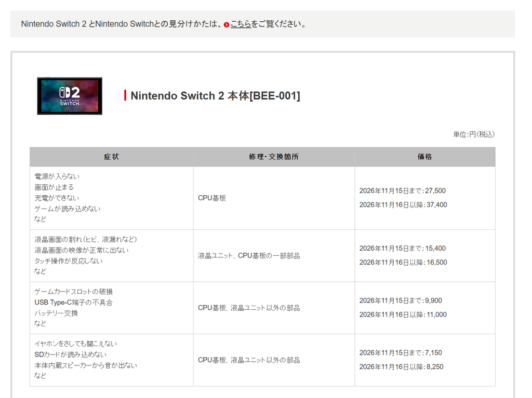532x398 pixels.
Task: Click the Nintendo Switch 2 console thumbnail
Action: [70, 96]
